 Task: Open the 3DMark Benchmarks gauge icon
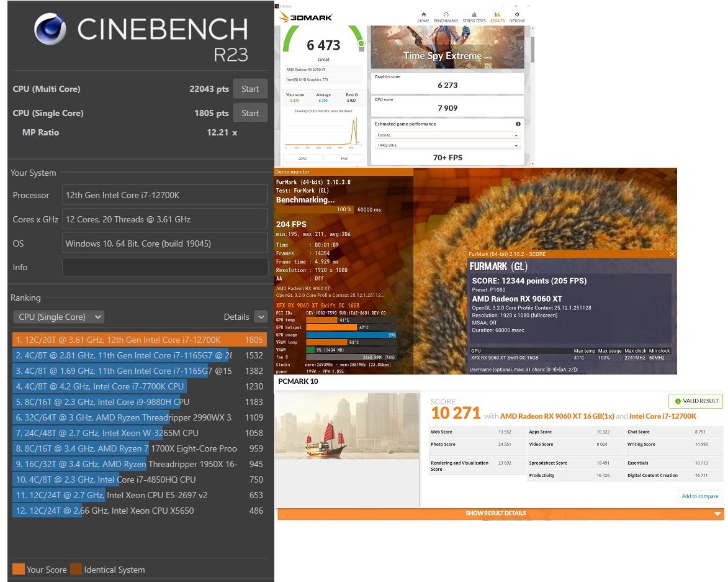click(x=446, y=15)
